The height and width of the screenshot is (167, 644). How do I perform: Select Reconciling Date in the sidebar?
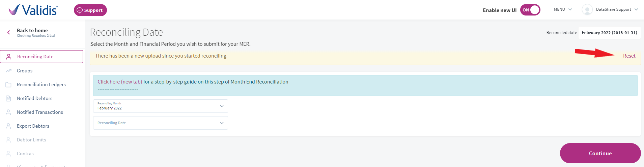(41, 57)
